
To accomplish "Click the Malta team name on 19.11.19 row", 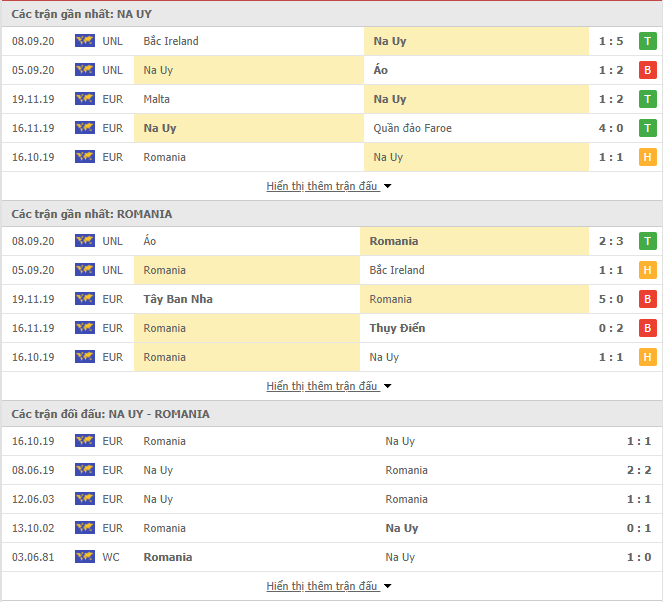I will click(x=156, y=99).
